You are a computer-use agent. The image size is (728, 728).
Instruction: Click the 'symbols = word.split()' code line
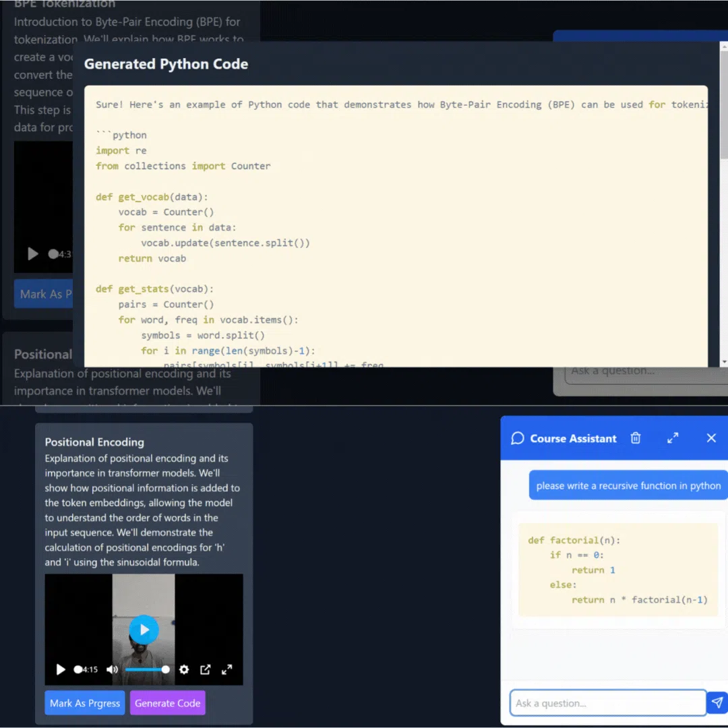203,335
